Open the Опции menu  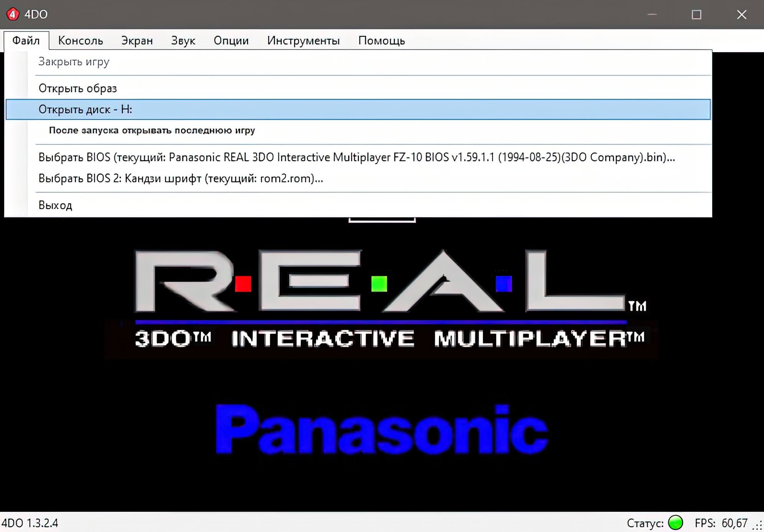point(231,40)
